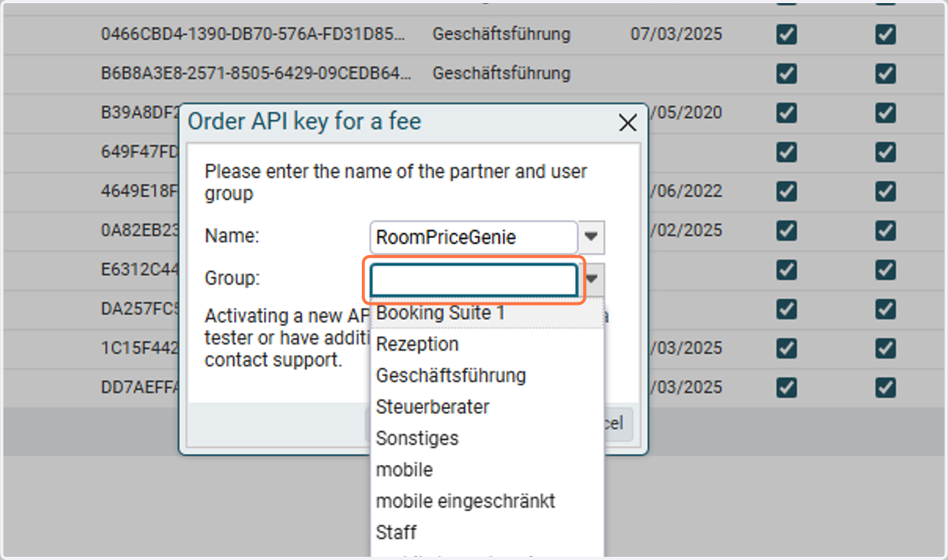Viewport: 948px width, 560px height.
Task: Click the date ending /05/2020
Action: pos(686,113)
